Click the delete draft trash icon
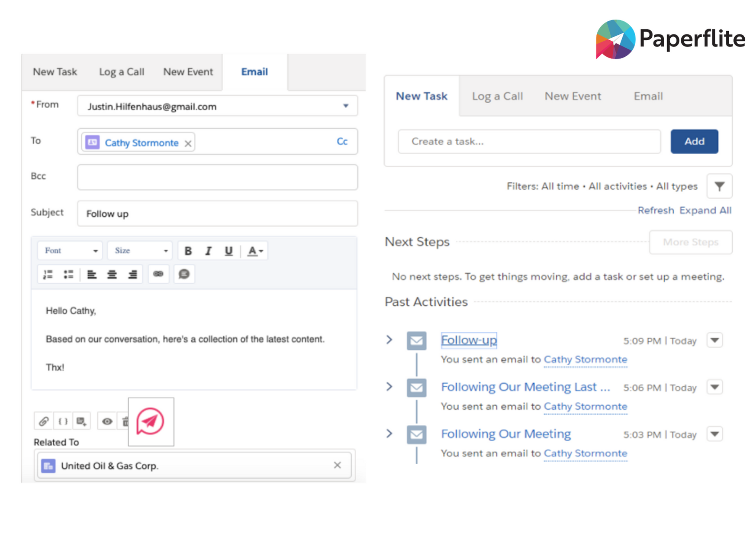 point(126,421)
